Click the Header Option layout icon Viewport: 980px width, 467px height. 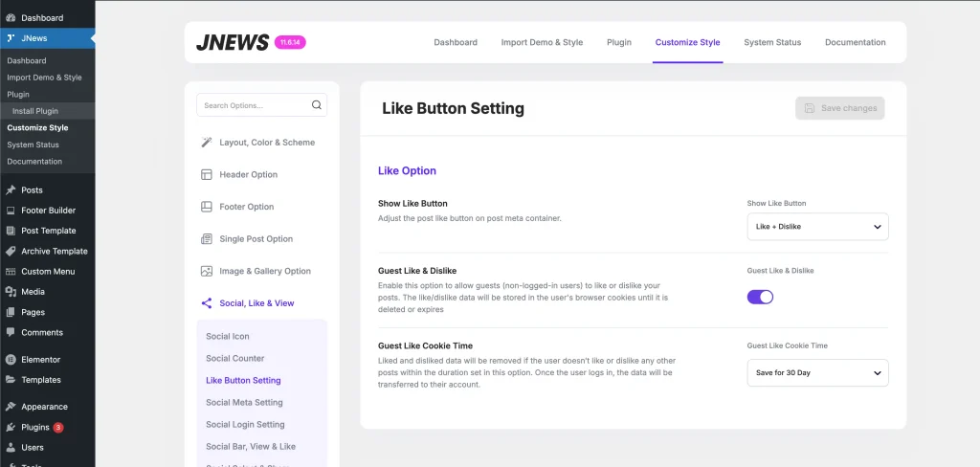tap(207, 174)
